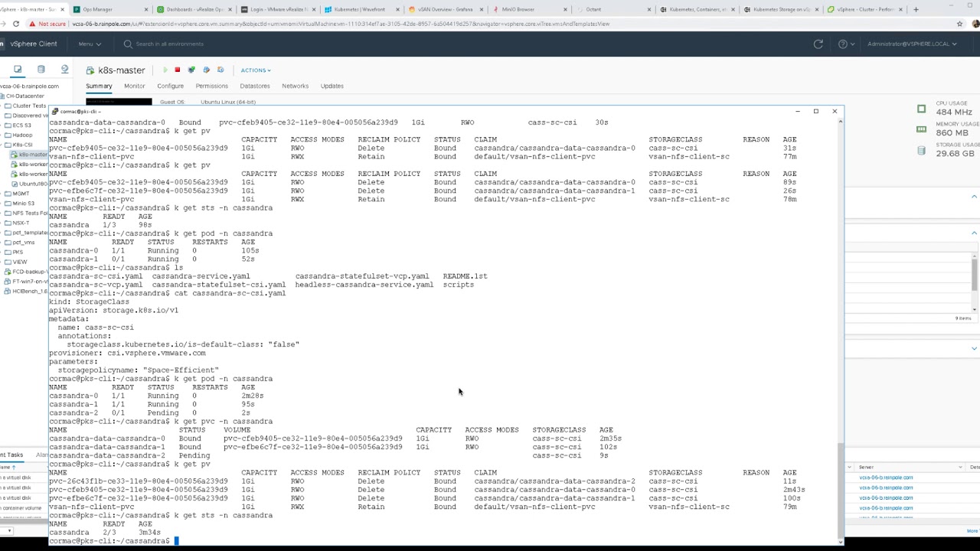
Task: Select the MGMT folder in tree
Action: pyautogui.click(x=21, y=194)
